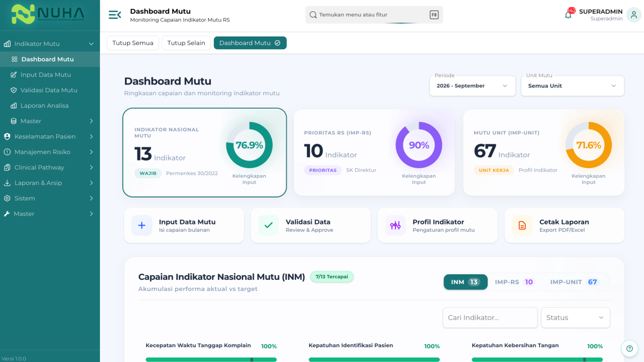
Task: Select the Mutu Unit (IMP-UNIT) card
Action: tap(544, 152)
